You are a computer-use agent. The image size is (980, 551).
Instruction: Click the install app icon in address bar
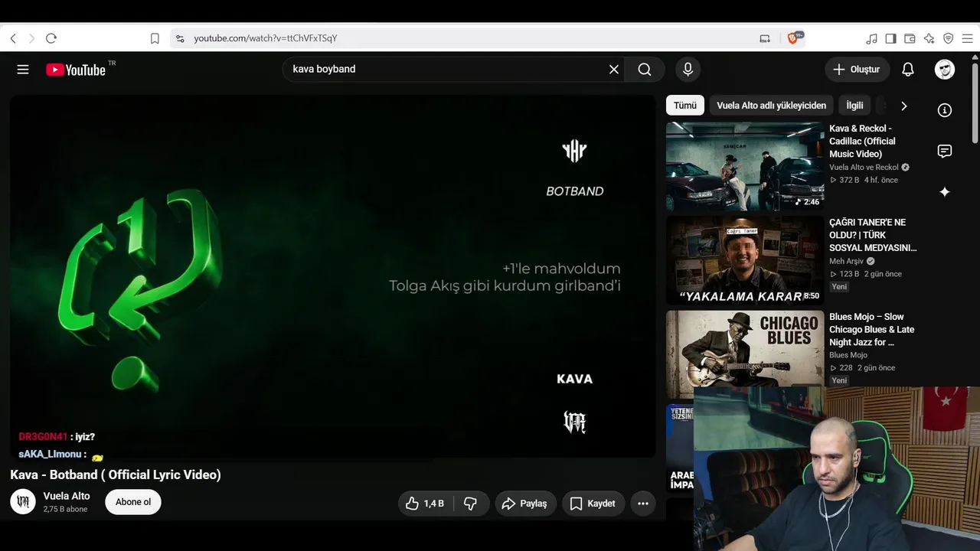tap(765, 38)
